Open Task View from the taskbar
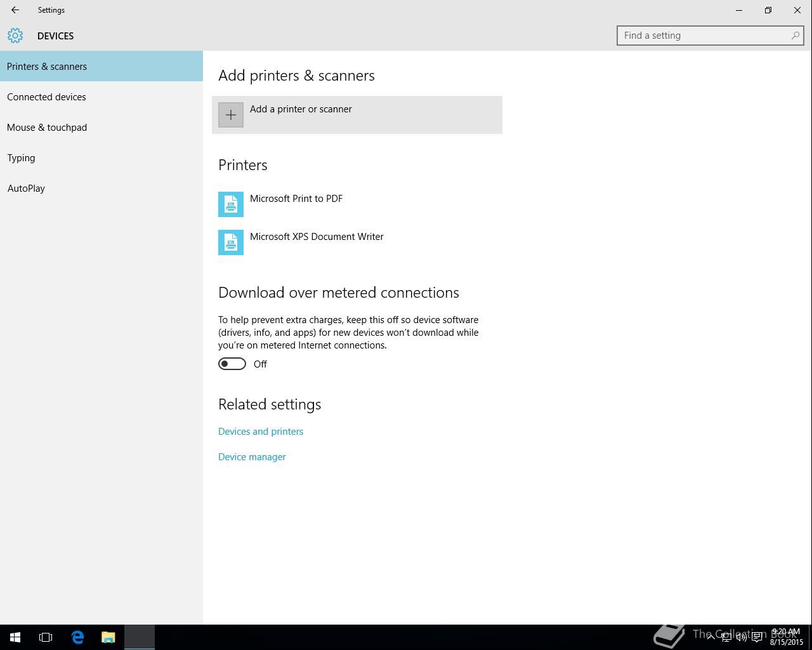 46,637
